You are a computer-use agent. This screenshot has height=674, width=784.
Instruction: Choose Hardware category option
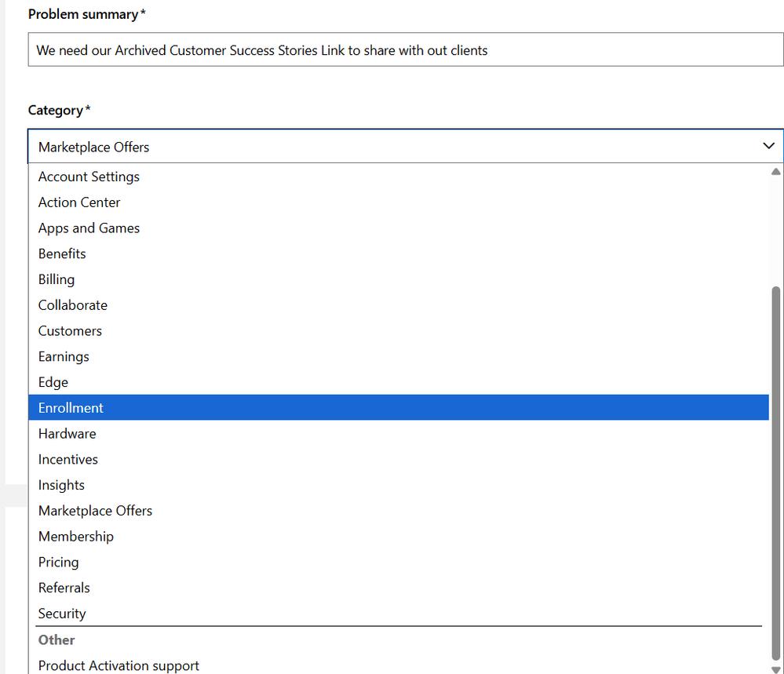pyautogui.click(x=399, y=433)
